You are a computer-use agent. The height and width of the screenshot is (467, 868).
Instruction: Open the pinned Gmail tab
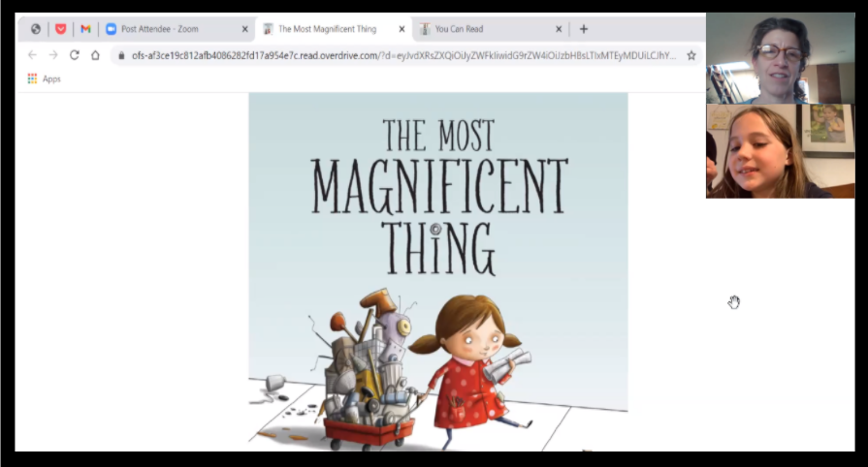[x=85, y=29]
